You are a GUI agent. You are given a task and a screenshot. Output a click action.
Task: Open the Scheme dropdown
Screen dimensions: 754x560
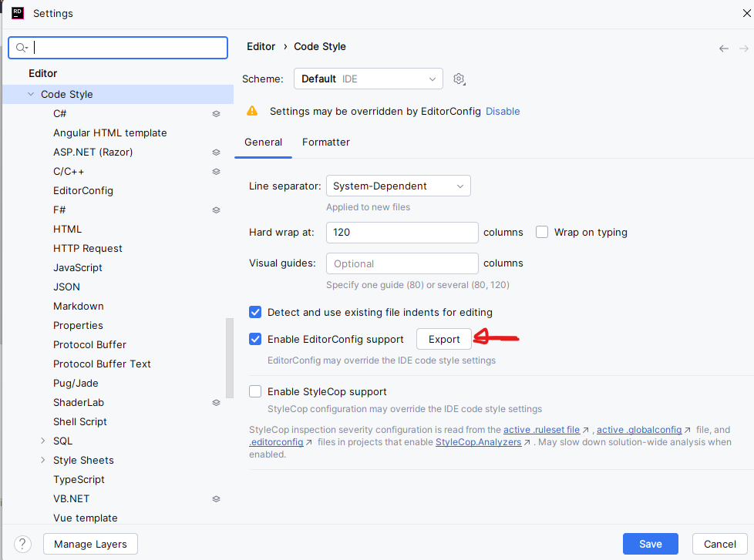click(x=368, y=79)
